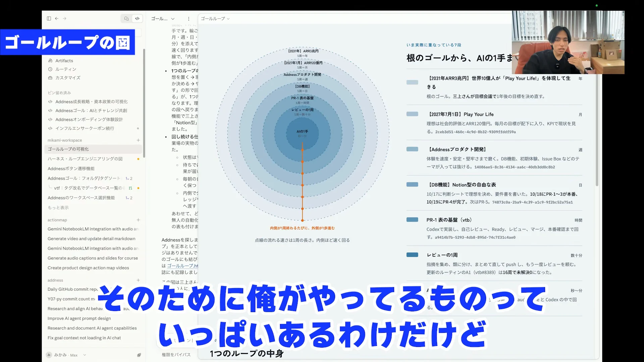Click branch icon on Addnessのワークスペース選択機能

pyautogui.click(x=127, y=198)
